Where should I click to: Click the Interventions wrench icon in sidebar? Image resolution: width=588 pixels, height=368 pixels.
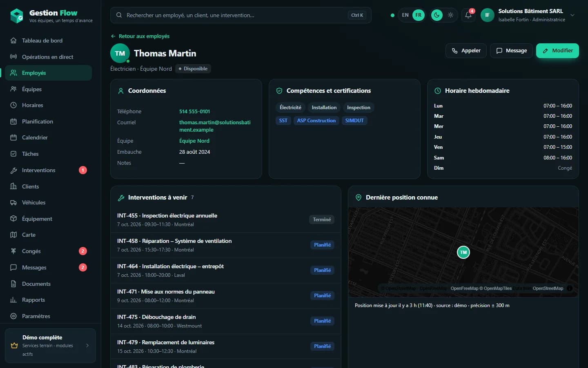pyautogui.click(x=13, y=170)
